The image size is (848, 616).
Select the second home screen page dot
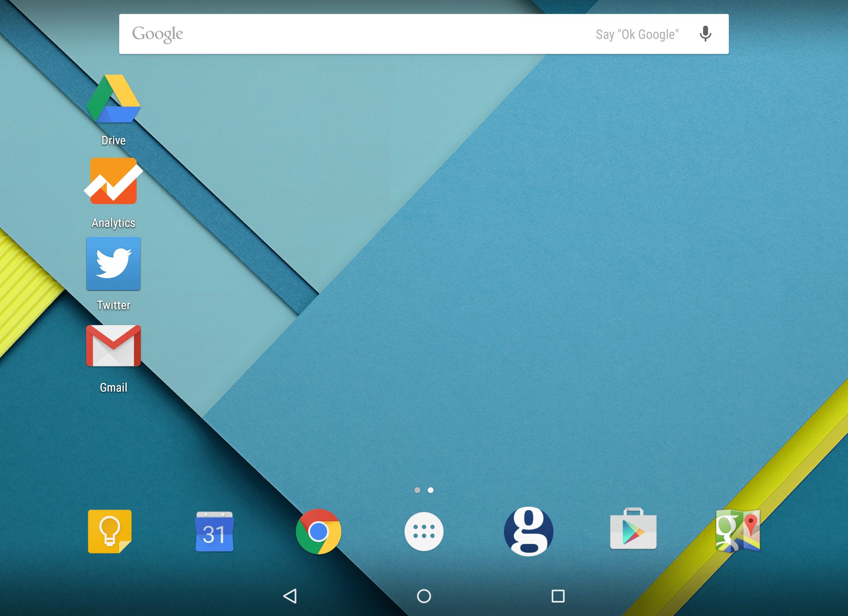point(431,490)
